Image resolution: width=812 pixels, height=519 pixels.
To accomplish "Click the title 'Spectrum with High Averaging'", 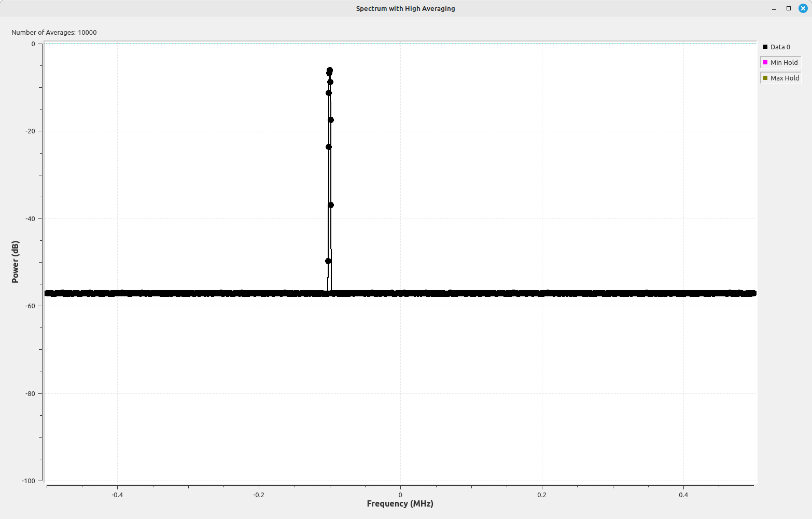I will [405, 8].
